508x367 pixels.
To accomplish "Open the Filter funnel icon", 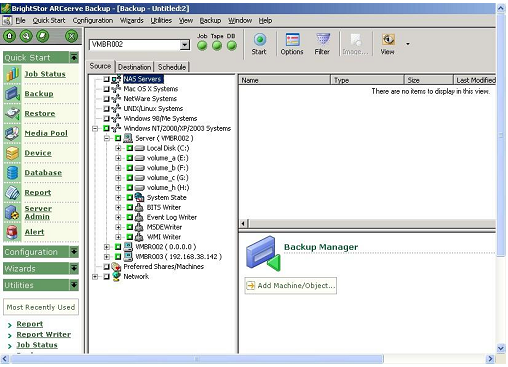I will pos(323,39).
